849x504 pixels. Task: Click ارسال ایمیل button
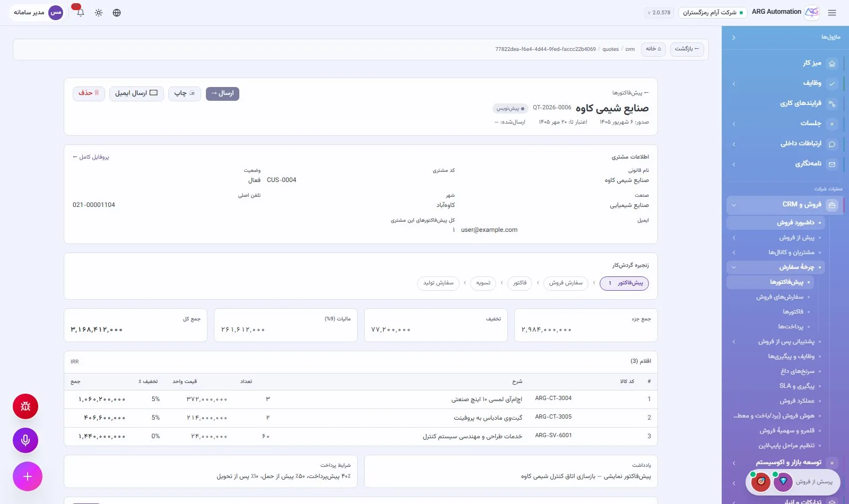[136, 93]
